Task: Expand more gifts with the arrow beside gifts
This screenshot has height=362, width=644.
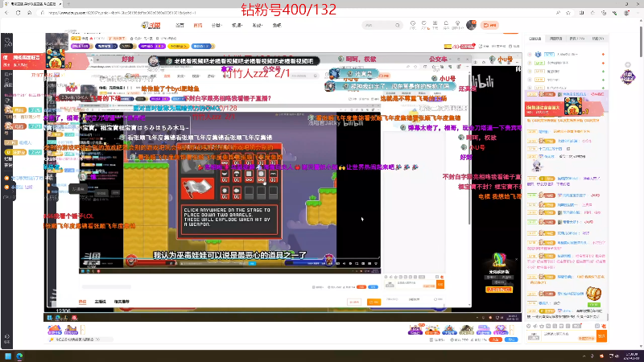Action: [x=512, y=330]
